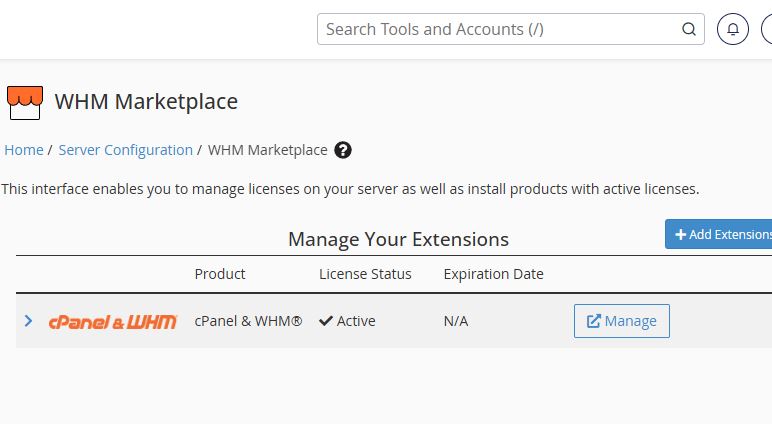The width and height of the screenshot is (772, 424).
Task: Click the Expiration Date column header
Action: click(x=493, y=274)
